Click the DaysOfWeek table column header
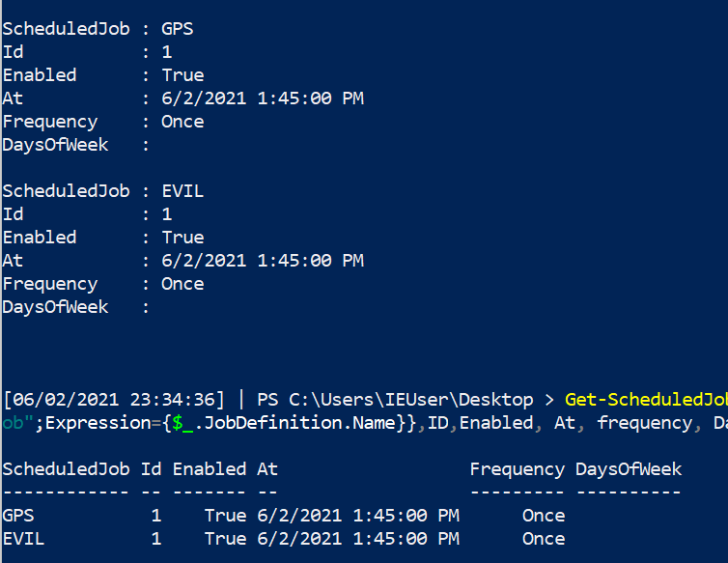 click(629, 469)
